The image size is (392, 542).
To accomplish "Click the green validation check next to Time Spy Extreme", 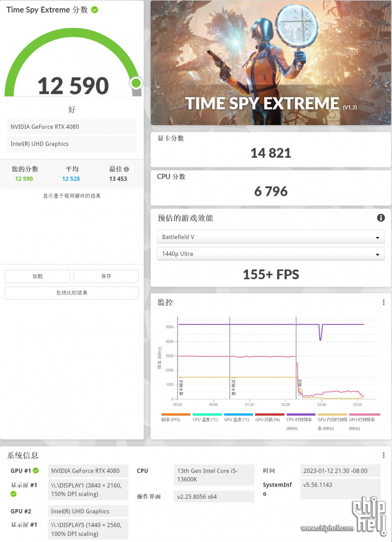I will [x=95, y=10].
